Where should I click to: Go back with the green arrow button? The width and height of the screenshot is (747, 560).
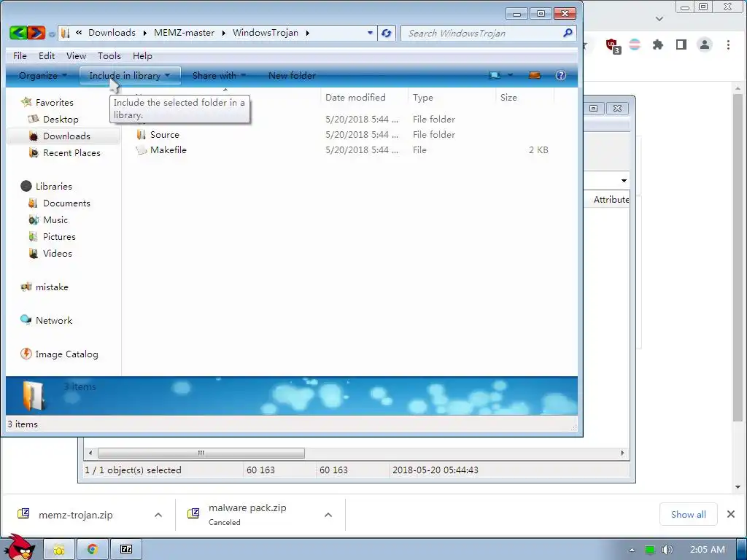click(18, 33)
